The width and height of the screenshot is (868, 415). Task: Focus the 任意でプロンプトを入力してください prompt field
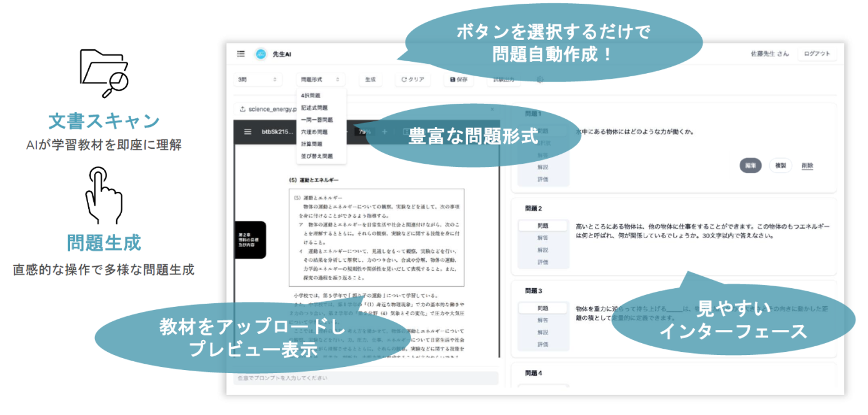pos(366,378)
